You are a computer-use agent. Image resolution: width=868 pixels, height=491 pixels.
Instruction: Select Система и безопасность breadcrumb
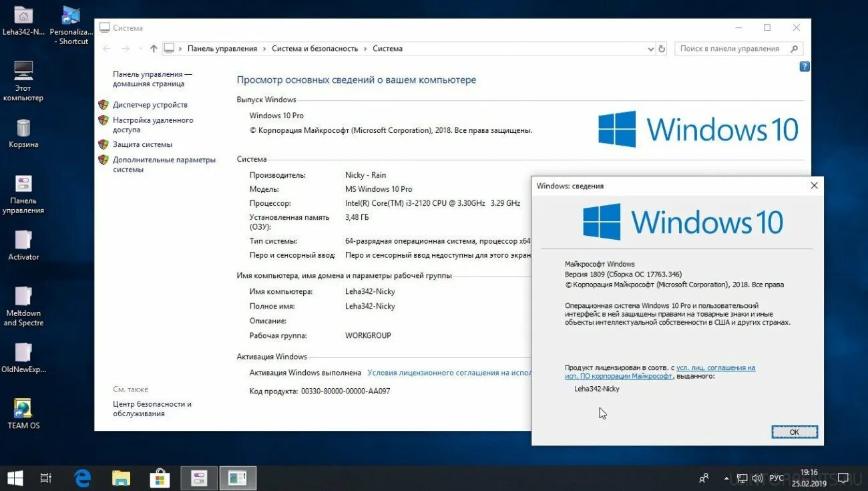pos(315,49)
